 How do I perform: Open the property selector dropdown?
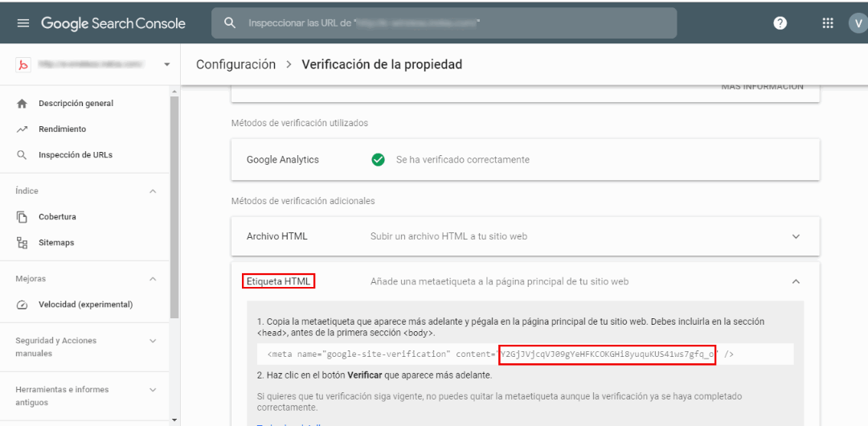[166, 65]
